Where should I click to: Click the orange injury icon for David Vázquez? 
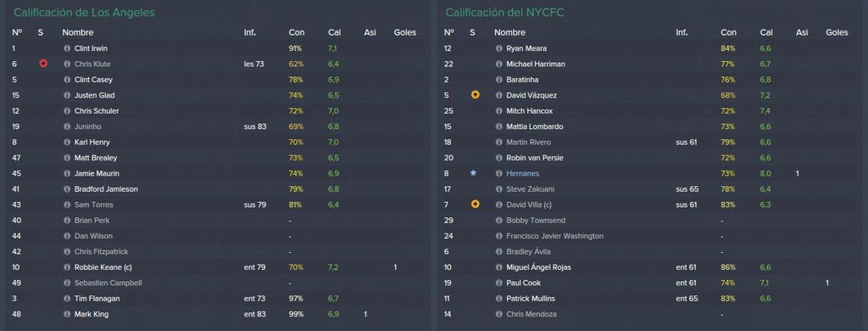click(475, 95)
